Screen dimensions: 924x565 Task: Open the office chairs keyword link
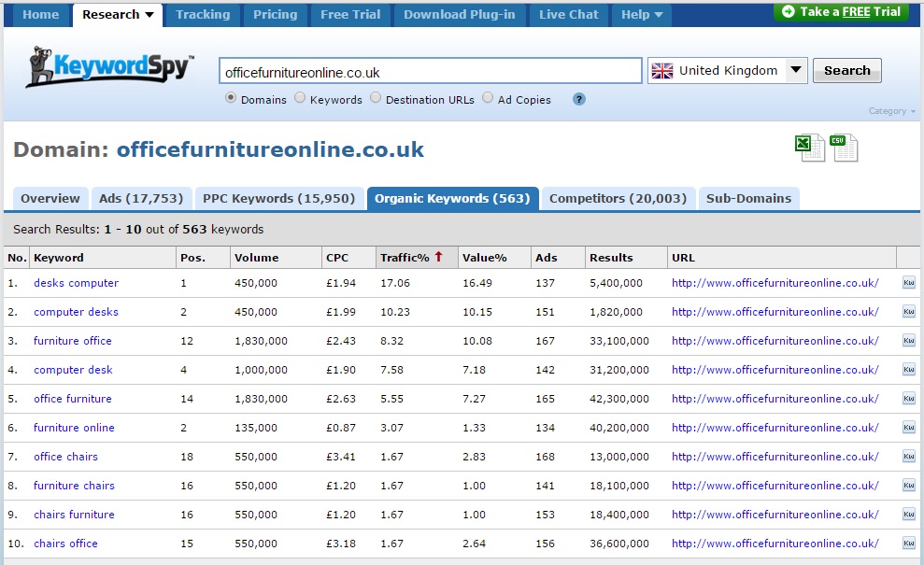66,456
